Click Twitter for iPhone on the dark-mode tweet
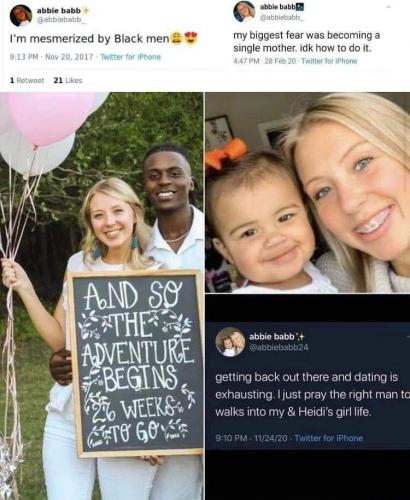Screen dimensions: 410x500 (x=329, y=438)
